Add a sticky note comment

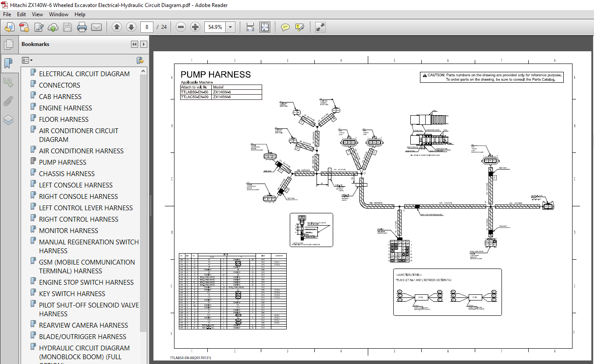[x=285, y=27]
